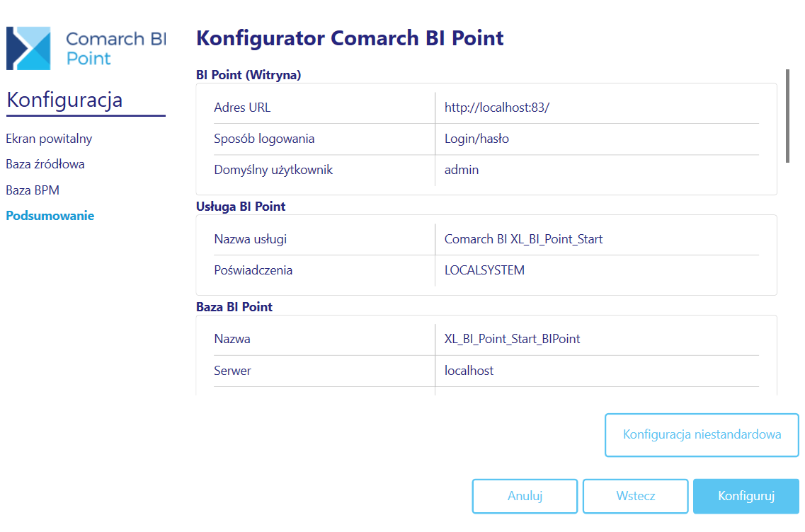This screenshot has width=805, height=532.
Task: Click the Domyślny użytkownik value admin
Action: pos(462,170)
